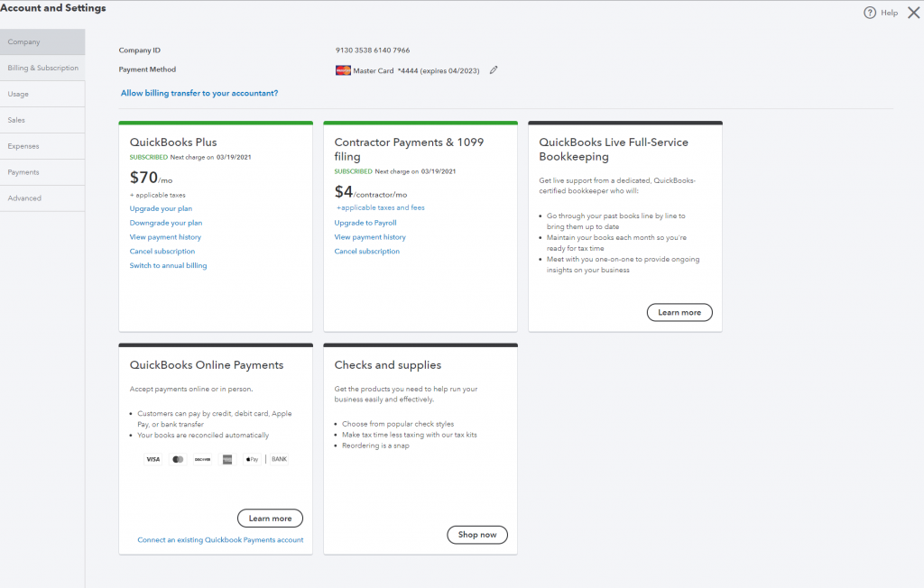Click the Shop now button
The width and height of the screenshot is (924, 588).
click(x=477, y=535)
